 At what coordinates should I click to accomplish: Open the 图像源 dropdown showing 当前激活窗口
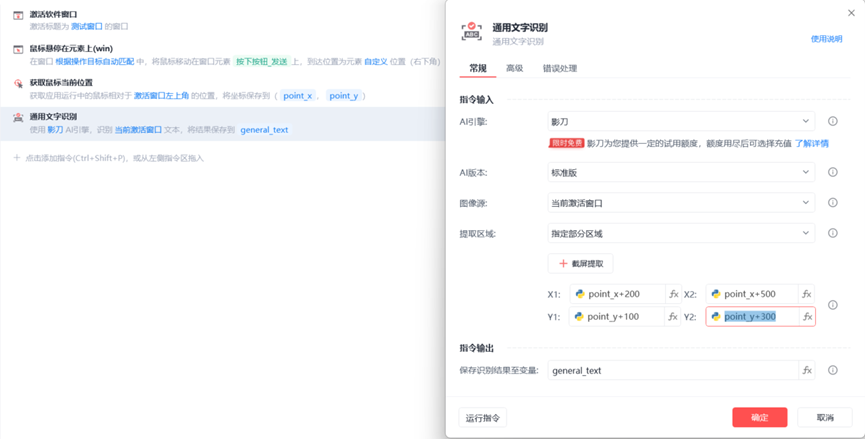click(x=680, y=203)
